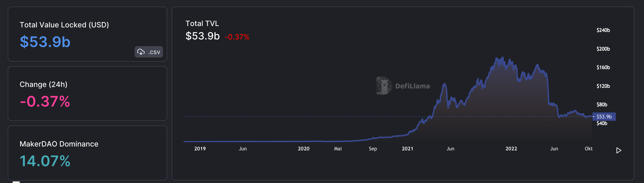Click the $120b y-axis label

[603, 86]
